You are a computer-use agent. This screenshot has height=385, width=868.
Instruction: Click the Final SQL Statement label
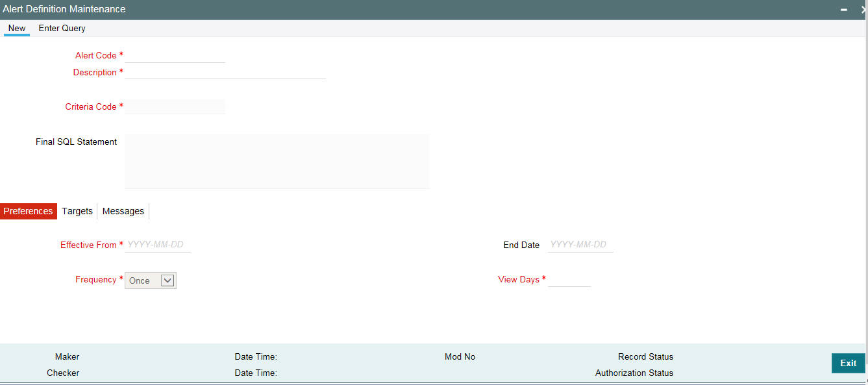(x=77, y=142)
